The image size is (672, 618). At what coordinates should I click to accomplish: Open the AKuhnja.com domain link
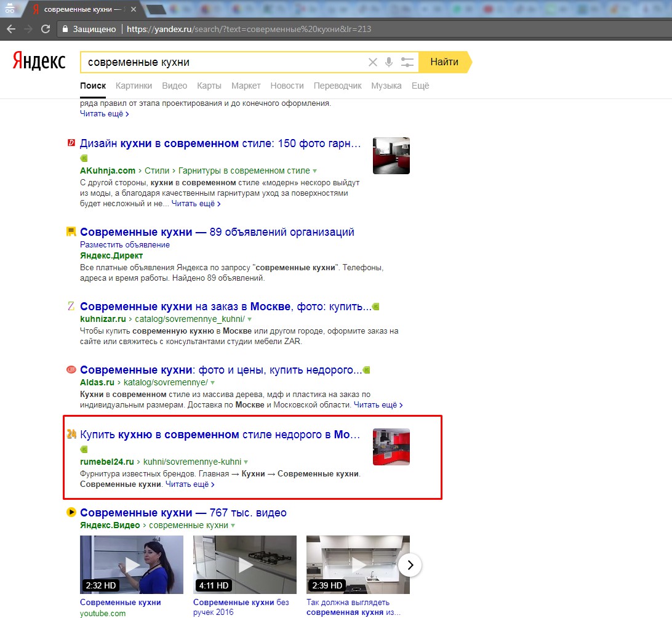click(x=108, y=171)
